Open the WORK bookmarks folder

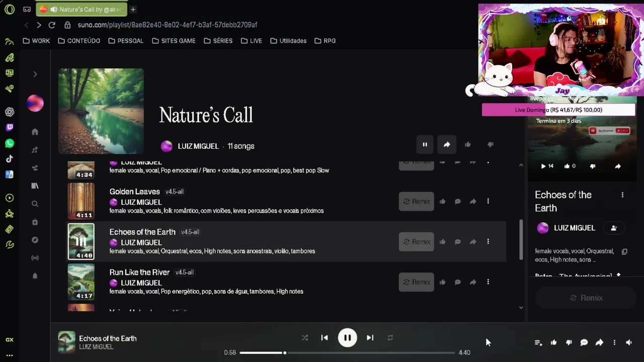tap(36, 41)
